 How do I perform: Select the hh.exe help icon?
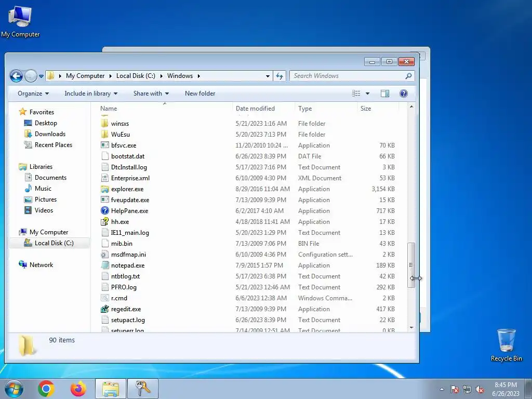pos(105,221)
